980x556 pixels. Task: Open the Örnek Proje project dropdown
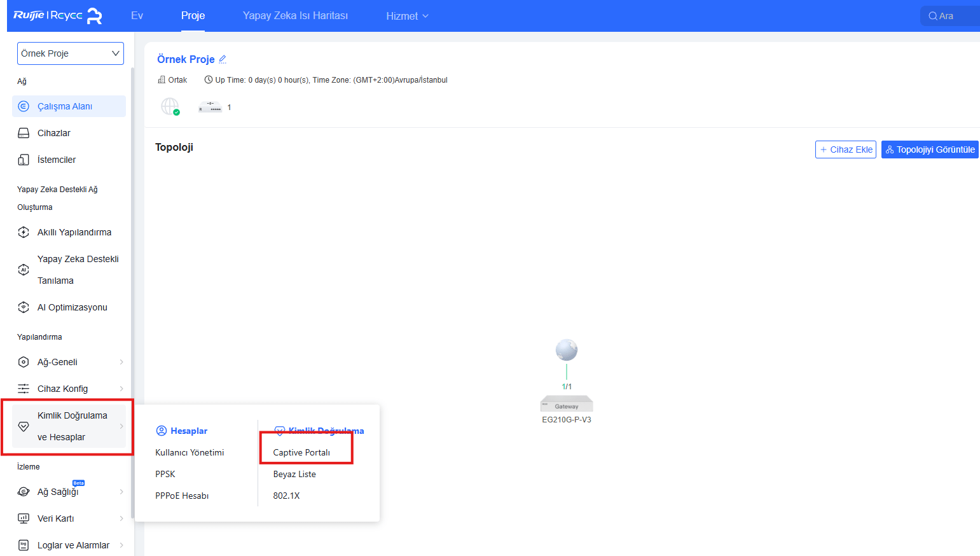[x=70, y=53]
